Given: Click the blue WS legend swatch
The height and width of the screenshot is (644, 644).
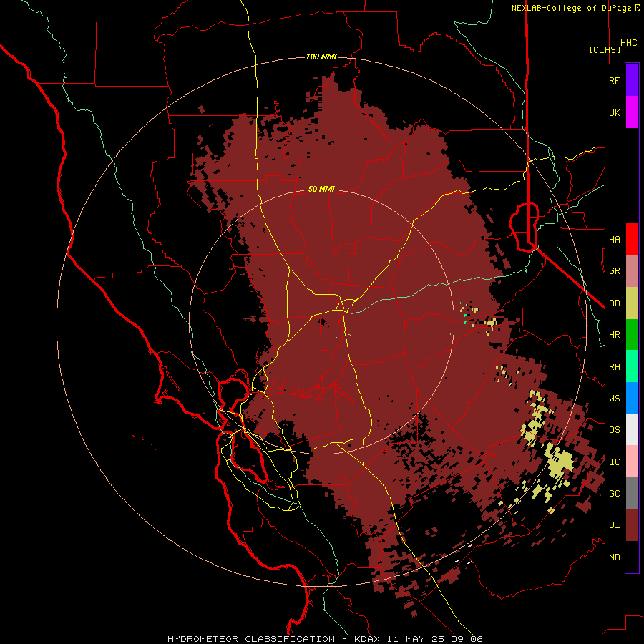Looking at the screenshot, I should click(632, 398).
